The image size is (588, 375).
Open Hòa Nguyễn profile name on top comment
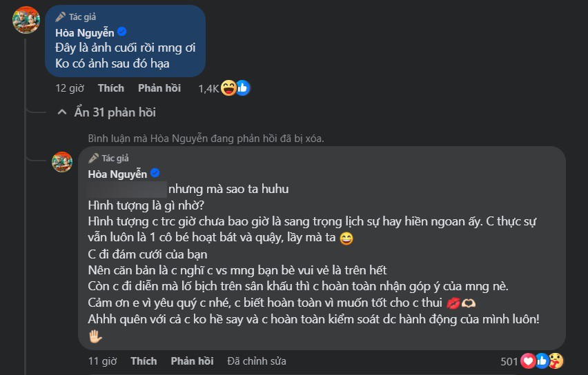pyautogui.click(x=84, y=32)
